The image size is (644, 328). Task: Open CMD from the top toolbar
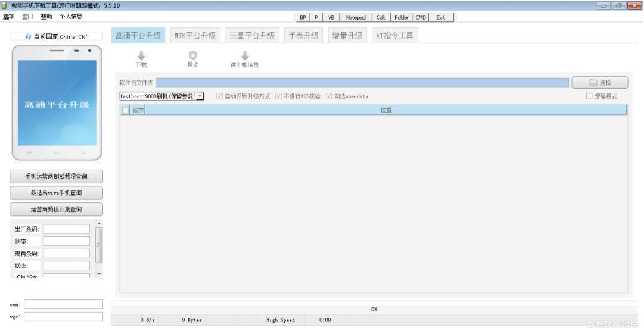[x=421, y=17]
